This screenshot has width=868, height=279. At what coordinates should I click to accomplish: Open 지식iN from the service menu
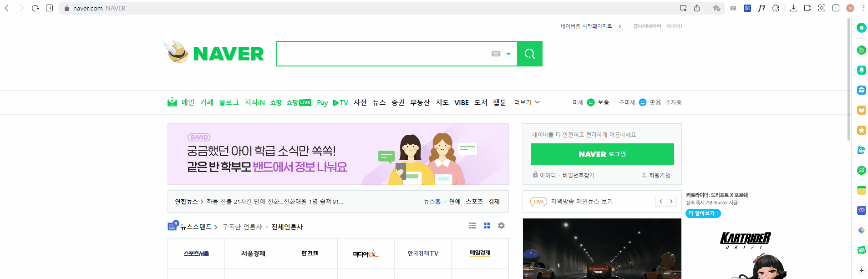tap(255, 102)
